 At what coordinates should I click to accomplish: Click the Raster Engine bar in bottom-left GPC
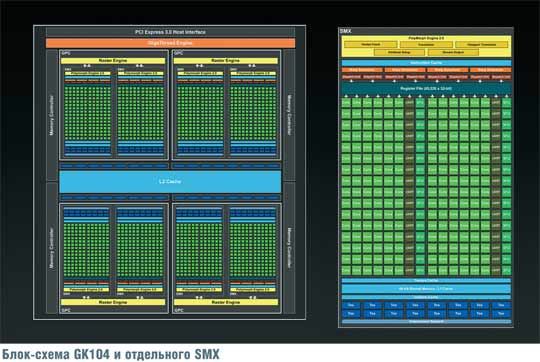(113, 302)
